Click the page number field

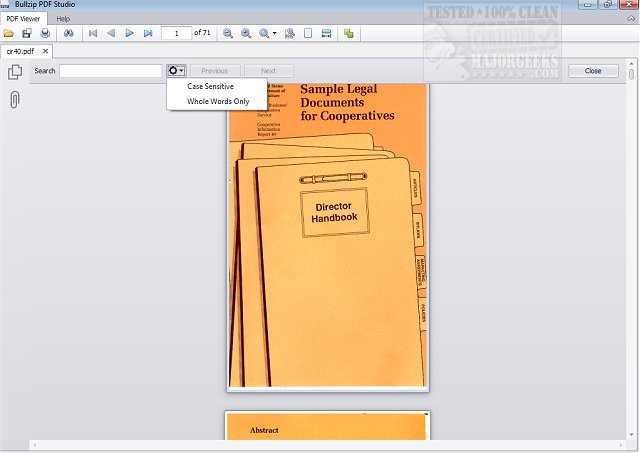(x=176, y=33)
